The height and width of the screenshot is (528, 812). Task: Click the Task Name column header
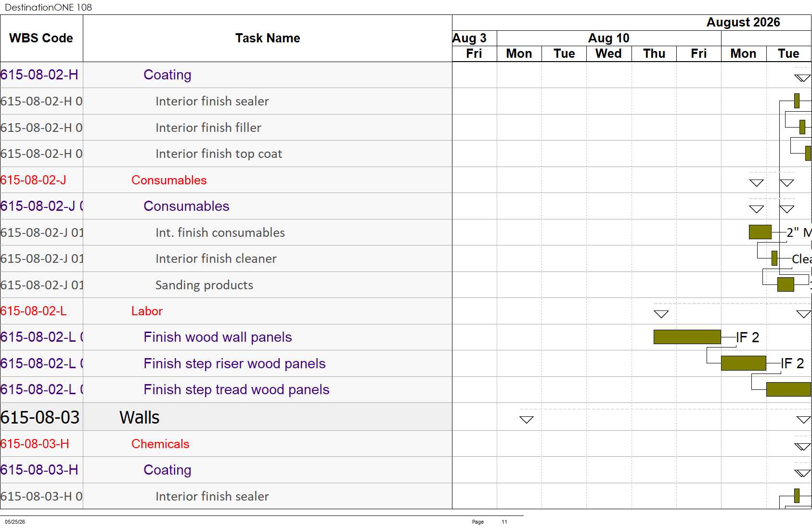268,38
